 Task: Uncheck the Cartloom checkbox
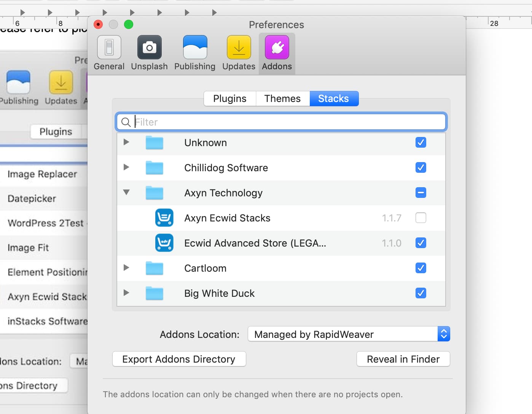coord(421,268)
